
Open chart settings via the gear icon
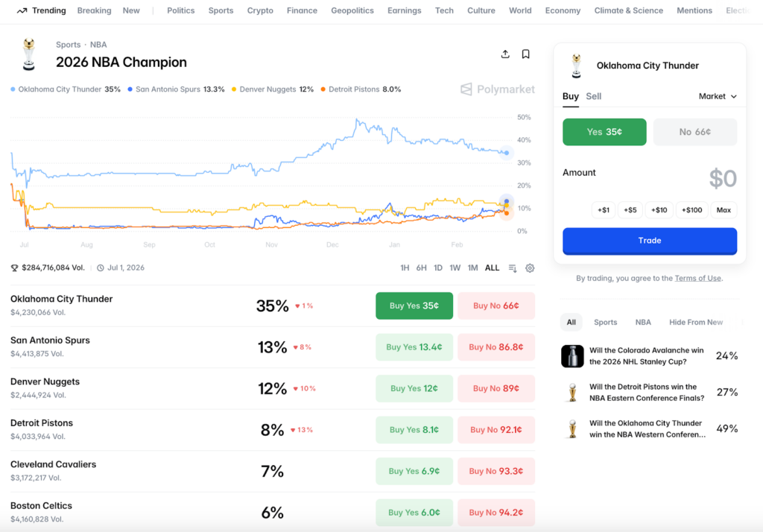[x=530, y=267]
